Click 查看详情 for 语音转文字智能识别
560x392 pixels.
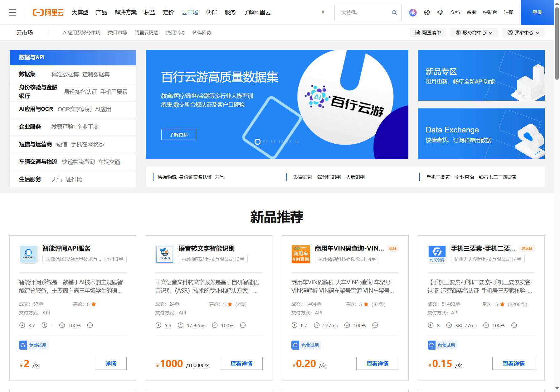click(241, 363)
